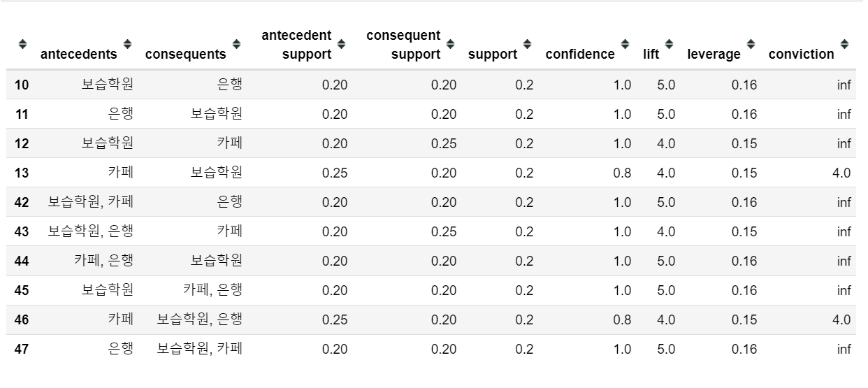Screen dimensions: 868x388
Task: Sort by lift using its arrow icon
Action: [x=669, y=44]
